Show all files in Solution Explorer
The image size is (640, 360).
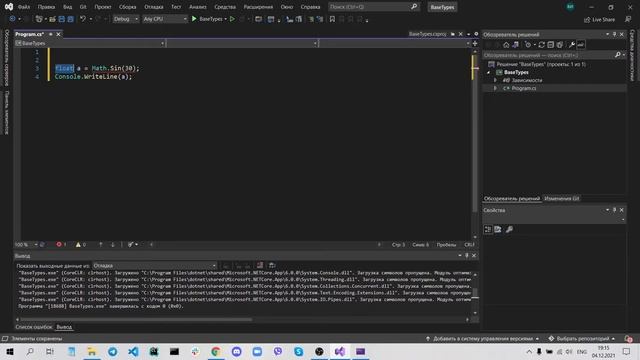click(x=560, y=44)
